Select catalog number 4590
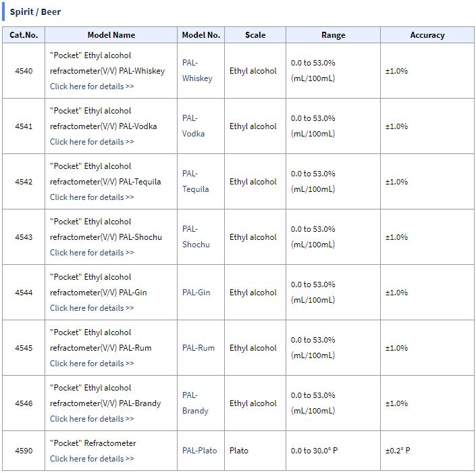The width and height of the screenshot is (476, 473). tap(24, 451)
